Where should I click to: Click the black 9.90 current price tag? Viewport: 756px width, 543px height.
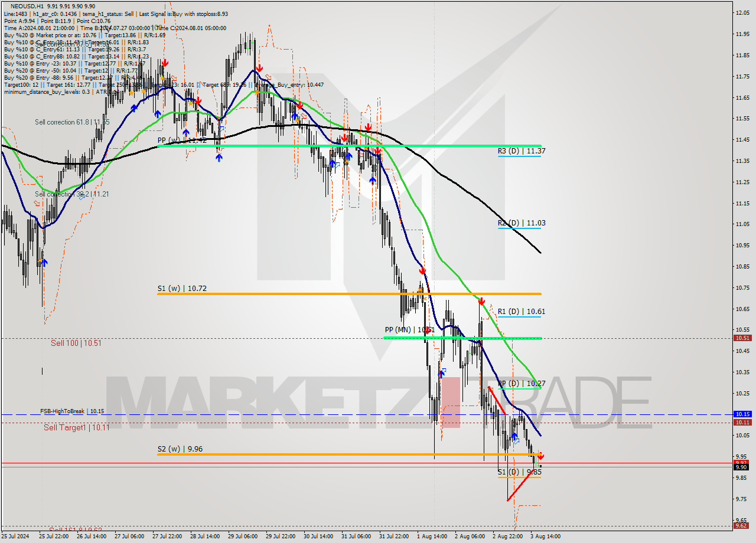(x=742, y=467)
